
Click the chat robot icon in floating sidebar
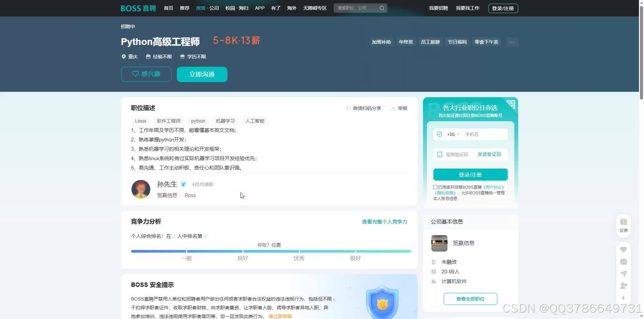click(x=623, y=262)
